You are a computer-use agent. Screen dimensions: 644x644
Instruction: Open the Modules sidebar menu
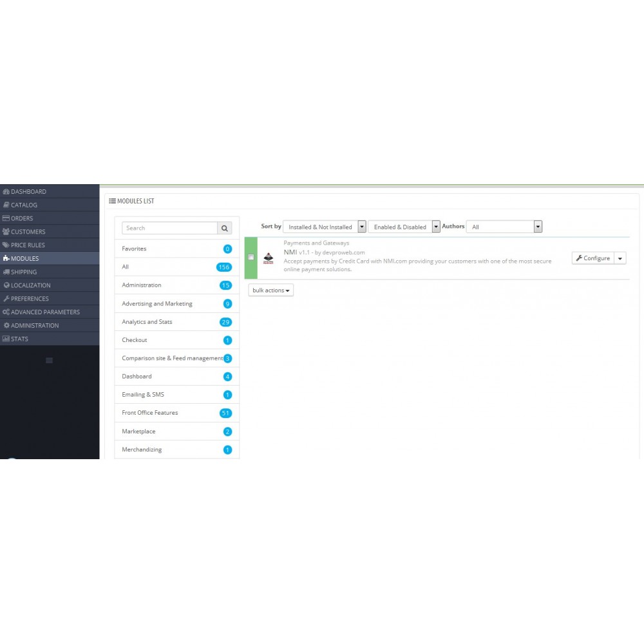[x=50, y=258]
